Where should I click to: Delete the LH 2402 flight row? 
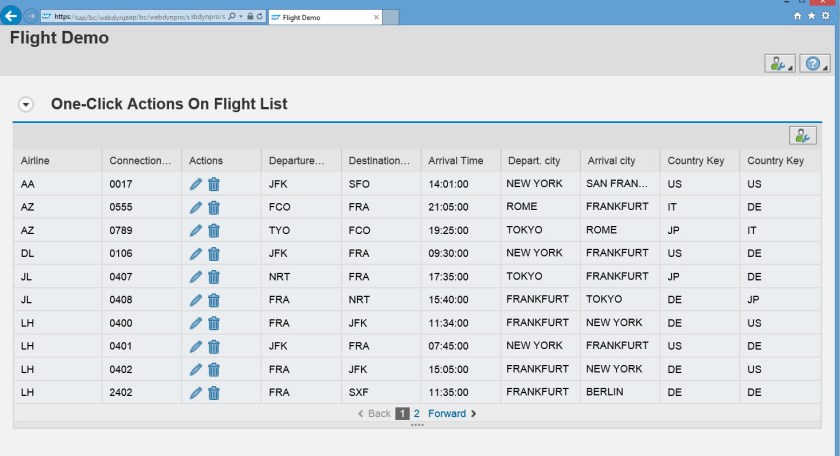tap(214, 392)
